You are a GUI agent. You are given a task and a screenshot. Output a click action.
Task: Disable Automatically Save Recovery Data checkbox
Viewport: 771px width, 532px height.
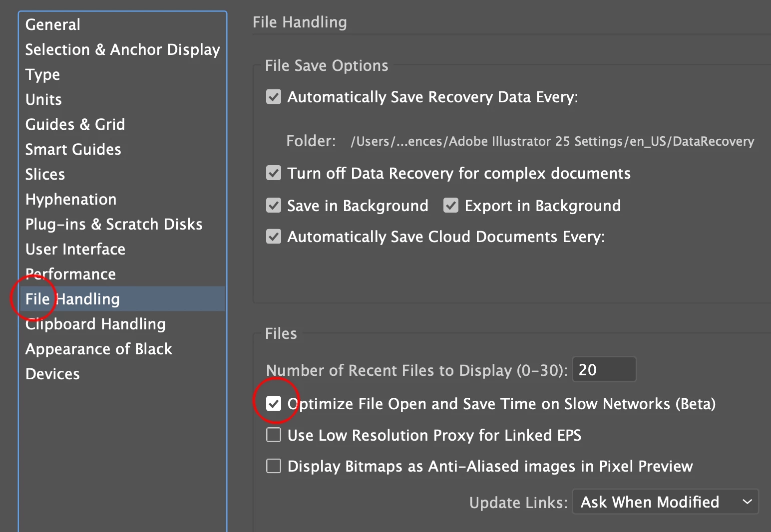[x=274, y=97]
